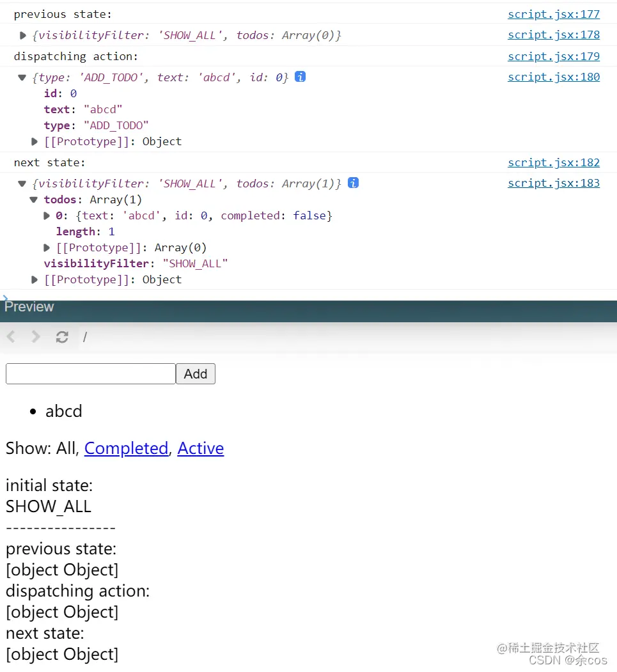Click the 'id: 0' property of action

coord(60,93)
